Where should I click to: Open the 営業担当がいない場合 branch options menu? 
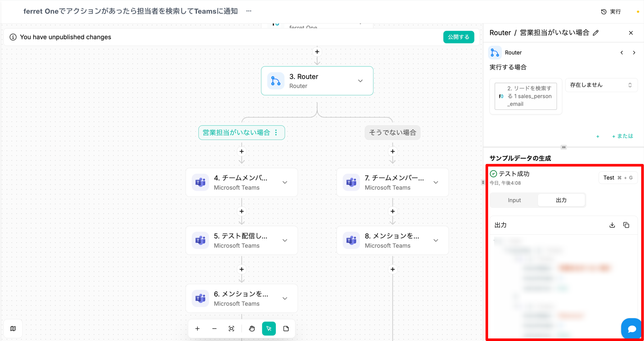tap(276, 133)
